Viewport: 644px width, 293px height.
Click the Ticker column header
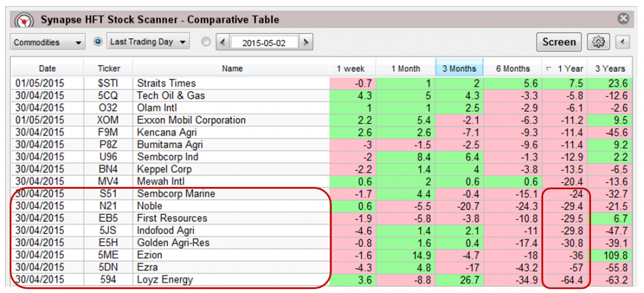109,69
